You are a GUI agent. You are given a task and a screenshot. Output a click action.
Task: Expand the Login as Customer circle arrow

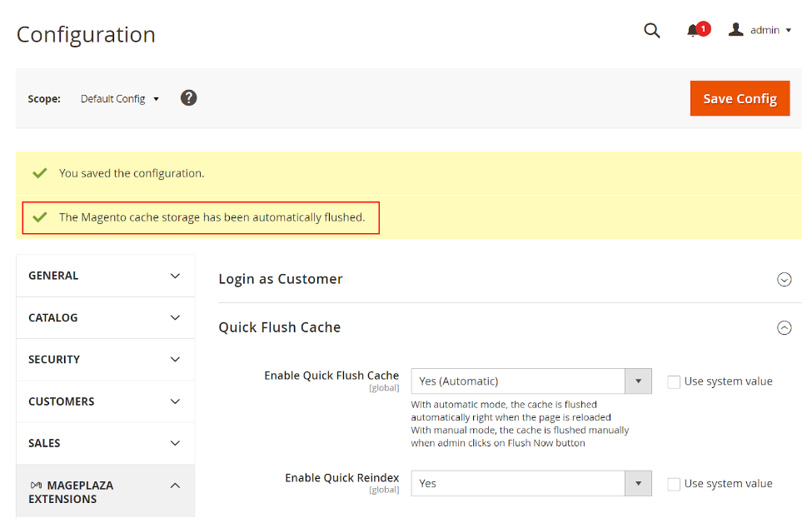coord(784,280)
